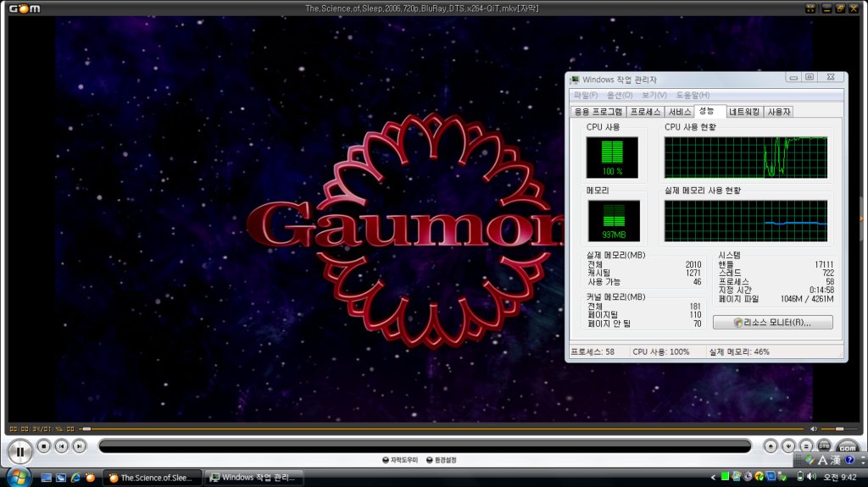
Task: Launch GOM Player from quick launch
Action: coord(90,478)
